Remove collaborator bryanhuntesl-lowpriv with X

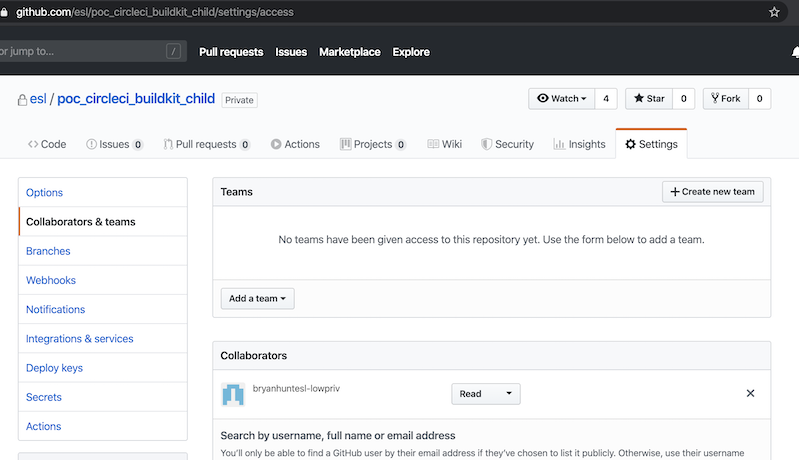(x=750, y=393)
